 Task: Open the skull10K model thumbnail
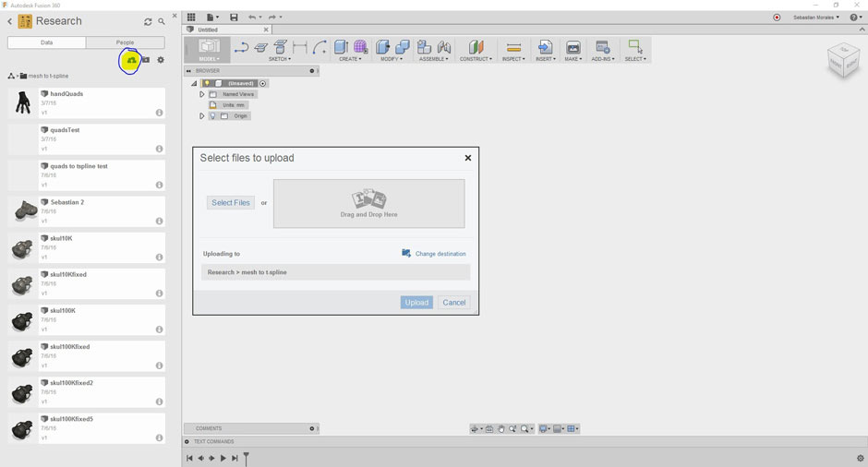pos(23,247)
